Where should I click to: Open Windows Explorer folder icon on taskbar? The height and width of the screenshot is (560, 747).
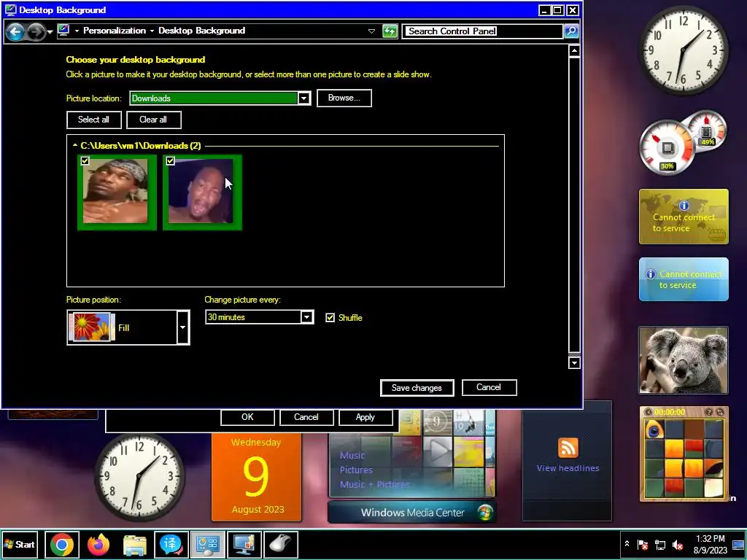pyautogui.click(x=135, y=544)
